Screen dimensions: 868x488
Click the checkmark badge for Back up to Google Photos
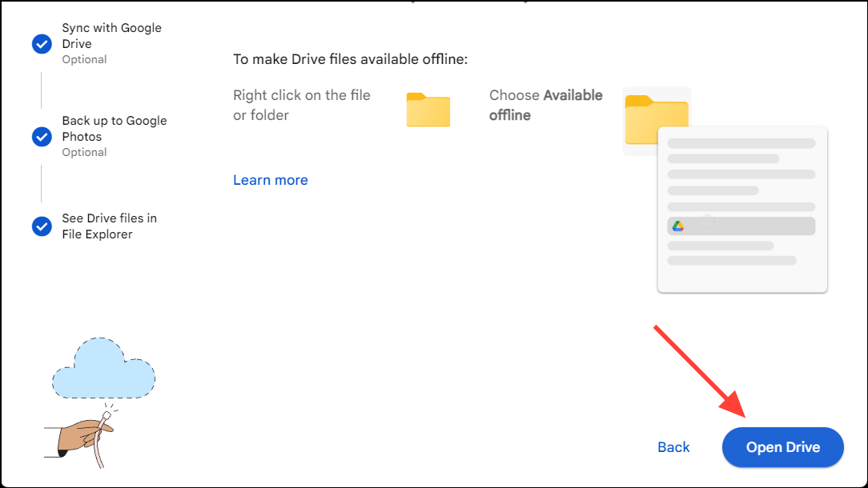tap(42, 137)
